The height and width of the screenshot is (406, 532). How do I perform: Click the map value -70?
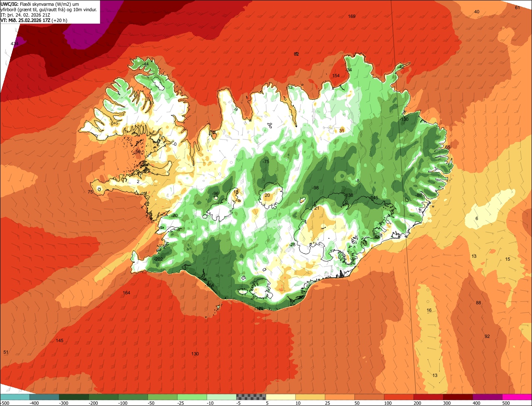174,215
